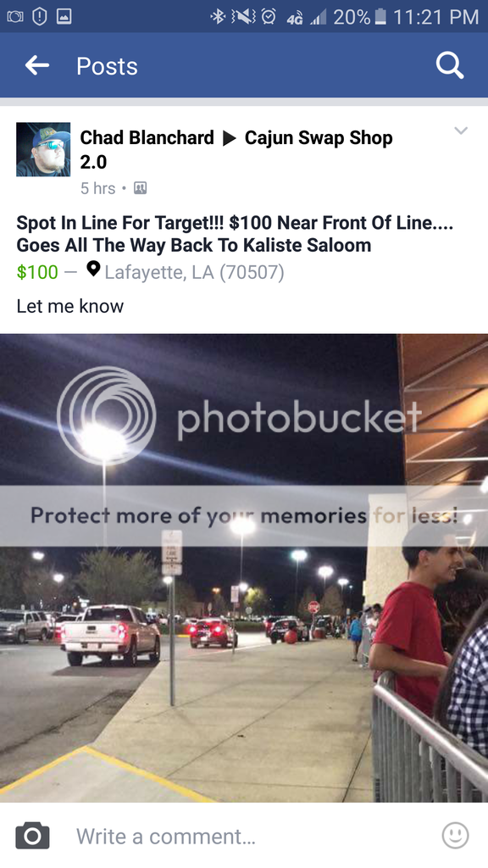Tap the Spot In Line For Target listing title
488x868 pixels.
[235, 234]
